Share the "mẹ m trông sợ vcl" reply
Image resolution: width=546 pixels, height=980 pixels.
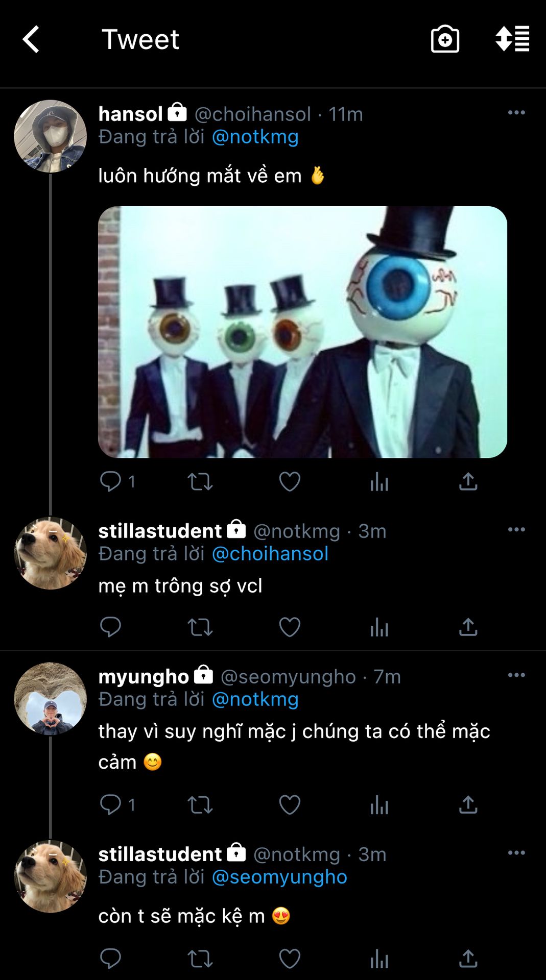click(468, 627)
